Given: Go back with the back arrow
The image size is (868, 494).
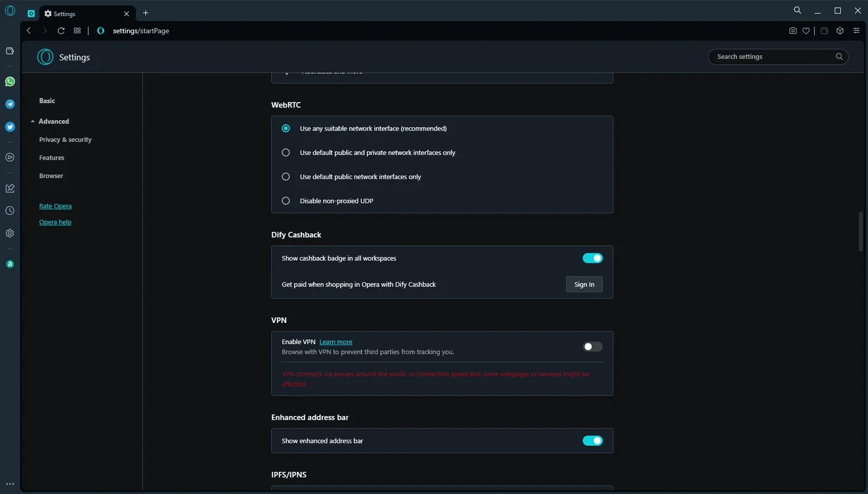Looking at the screenshot, I should pyautogui.click(x=28, y=30).
